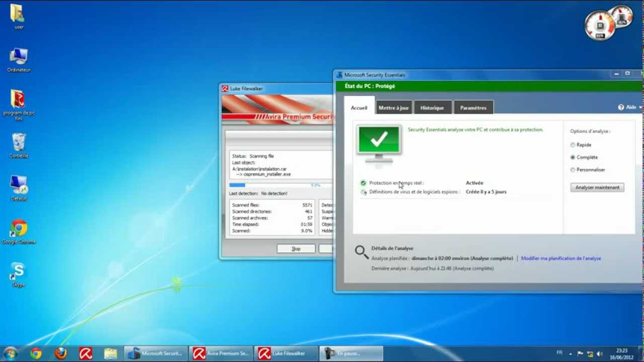Viewport: 644px width, 362px height.
Task: Click the pinned Avira umbrella taskbar icon
Action: point(86,353)
